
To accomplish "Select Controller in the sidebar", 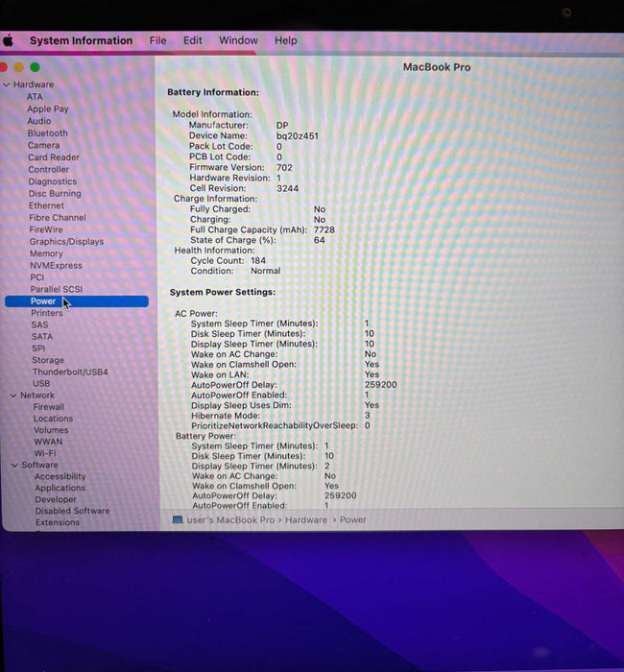I will tap(48, 169).
